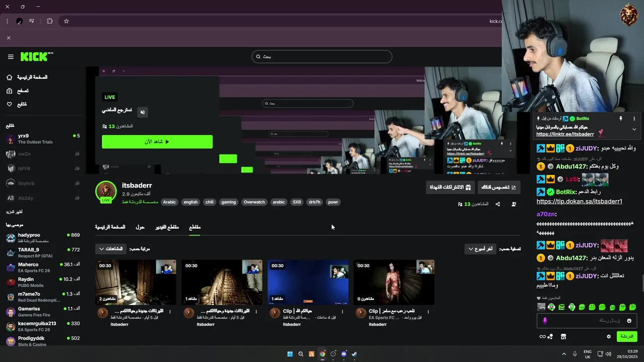
Task: Collapse the pinned BotRix message
Action: click(x=634, y=129)
